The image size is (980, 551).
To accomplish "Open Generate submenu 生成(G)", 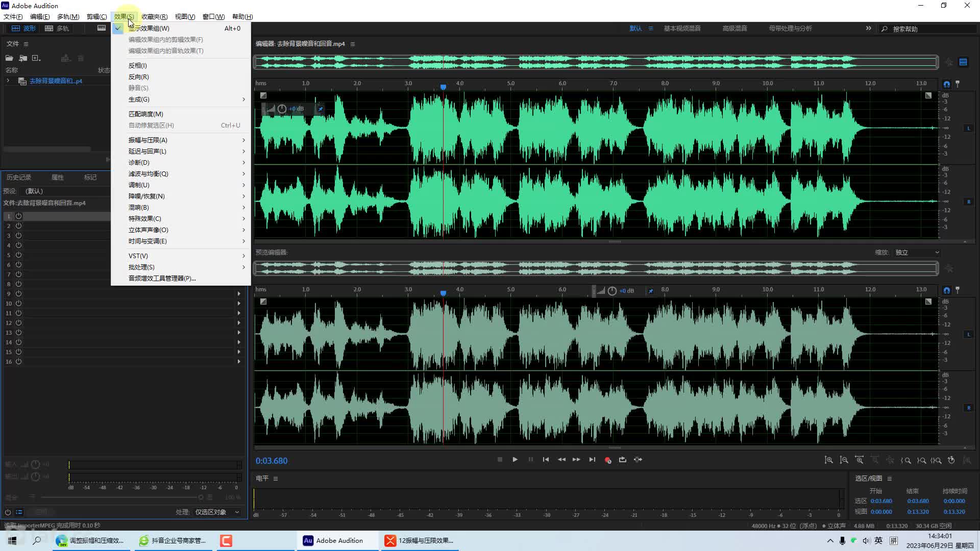I will (x=181, y=99).
